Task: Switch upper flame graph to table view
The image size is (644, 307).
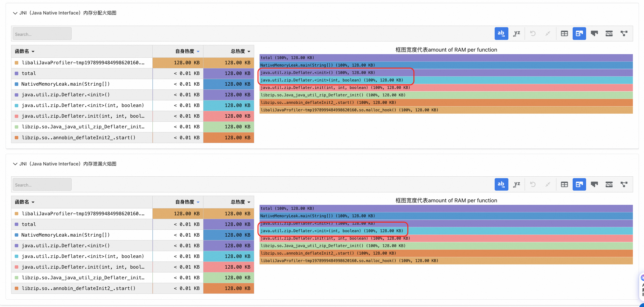Action: click(564, 34)
